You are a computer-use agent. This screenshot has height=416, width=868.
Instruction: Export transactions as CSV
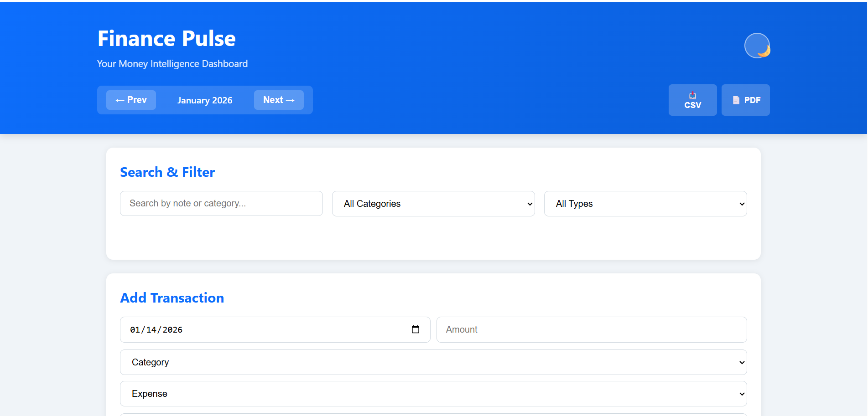[692, 100]
